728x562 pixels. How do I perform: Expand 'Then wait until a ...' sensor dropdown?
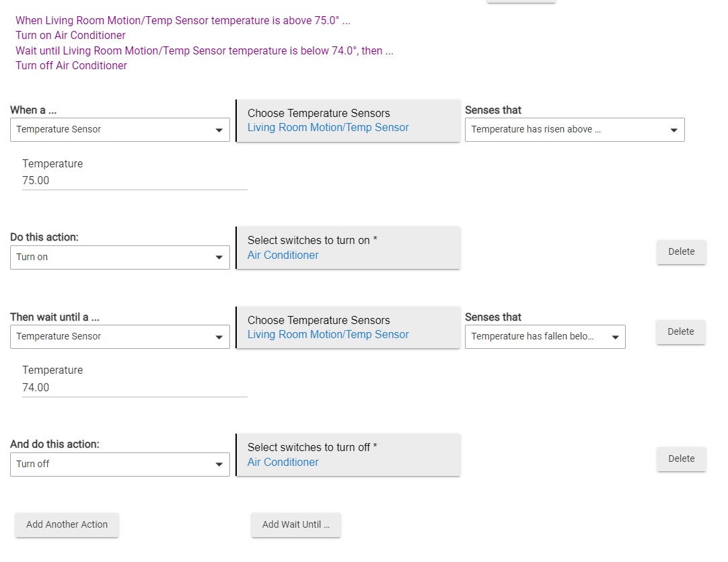pos(120,337)
